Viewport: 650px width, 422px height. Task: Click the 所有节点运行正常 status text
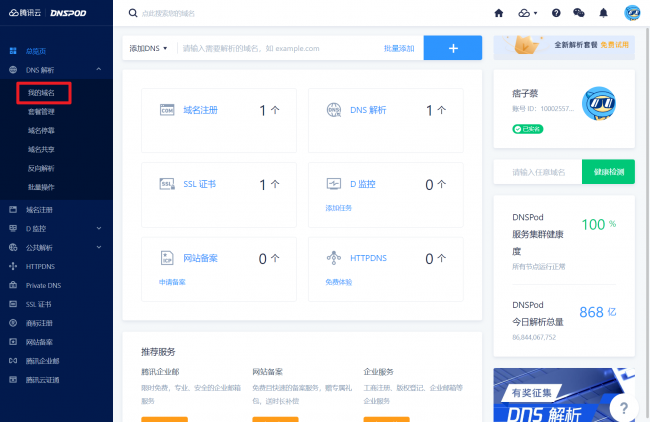(538, 266)
